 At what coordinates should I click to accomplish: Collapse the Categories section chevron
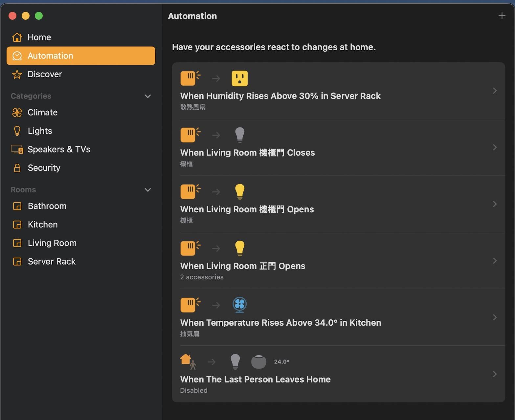click(148, 96)
